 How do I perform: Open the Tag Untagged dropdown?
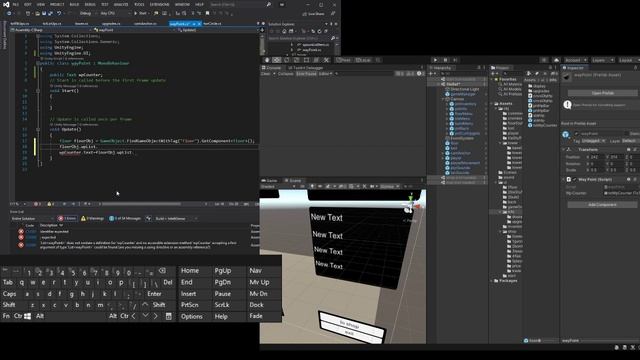[593, 141]
